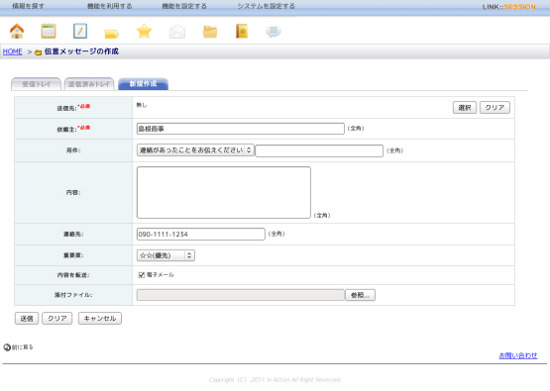The height and width of the screenshot is (391, 550).
Task: Open the yellow folder icon
Action: pos(210,32)
